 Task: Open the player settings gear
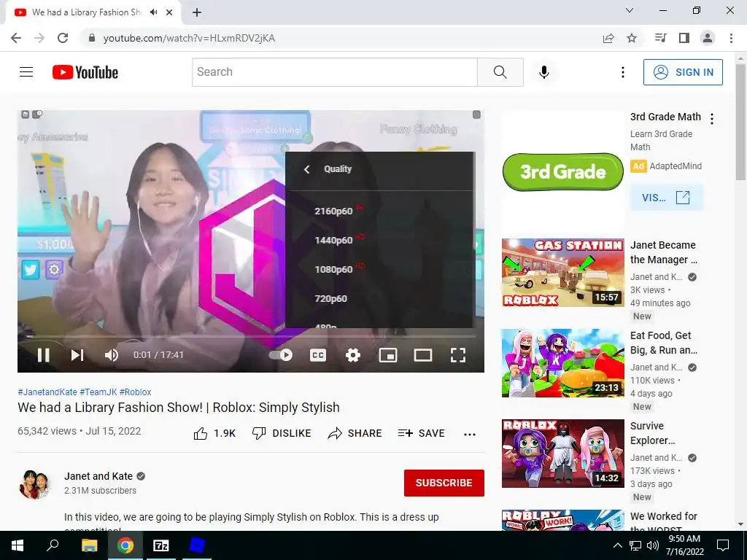coord(352,355)
